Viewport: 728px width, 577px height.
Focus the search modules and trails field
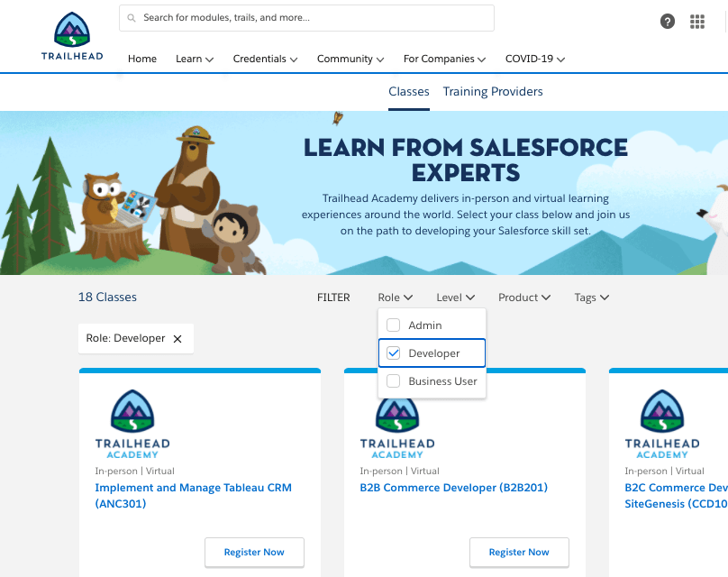[x=306, y=18]
